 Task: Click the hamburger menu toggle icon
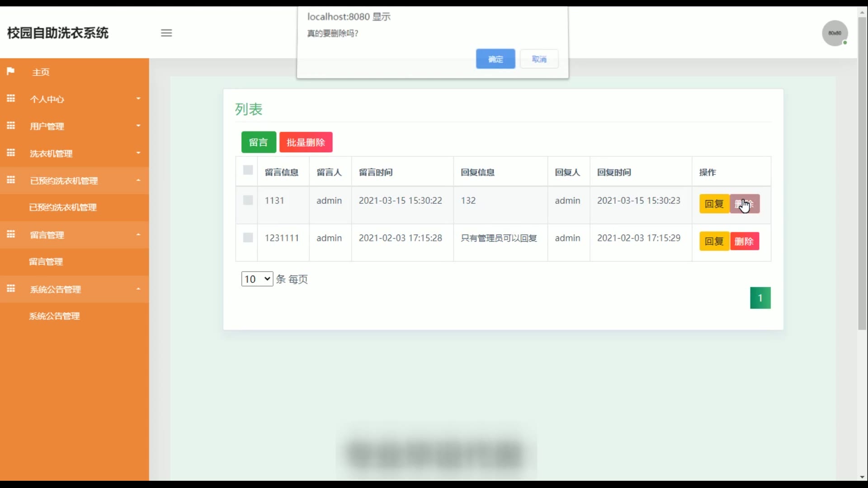(x=166, y=33)
